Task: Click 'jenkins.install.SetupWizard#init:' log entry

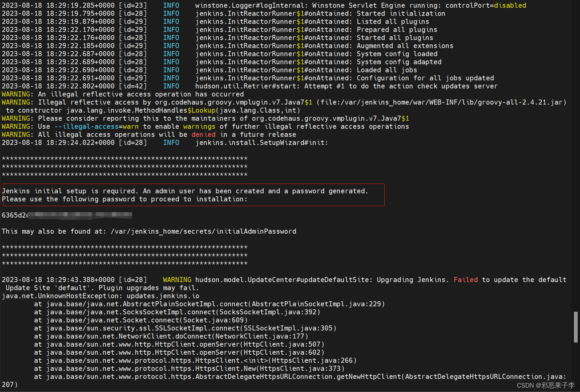Action: (x=262, y=143)
